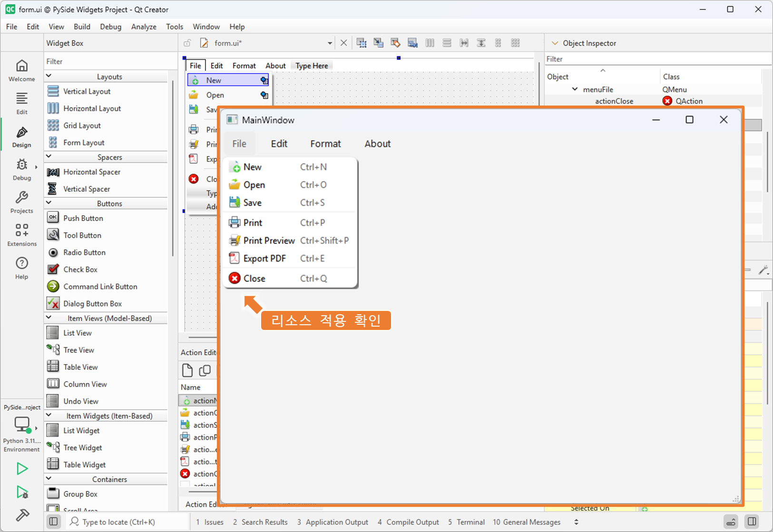Toggle the left sidebar in status bar
This screenshot has width=773, height=532.
pos(54,522)
